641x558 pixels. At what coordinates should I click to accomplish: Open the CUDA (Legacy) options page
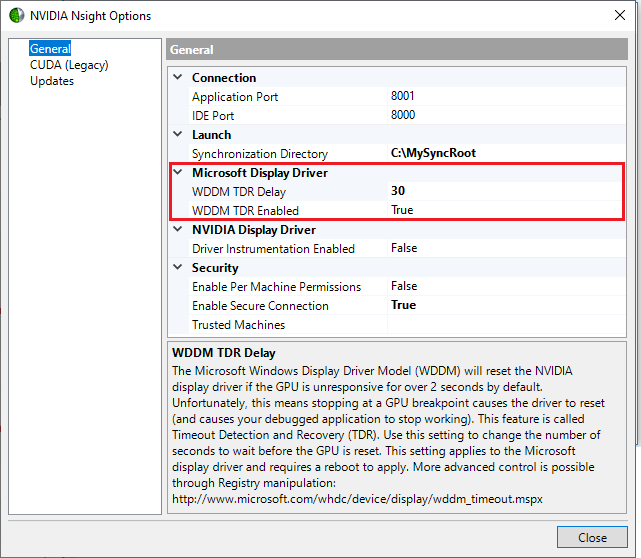(x=69, y=65)
